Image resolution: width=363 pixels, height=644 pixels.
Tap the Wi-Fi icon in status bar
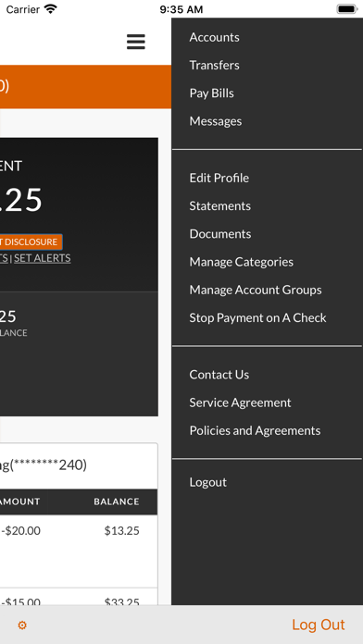(x=51, y=8)
